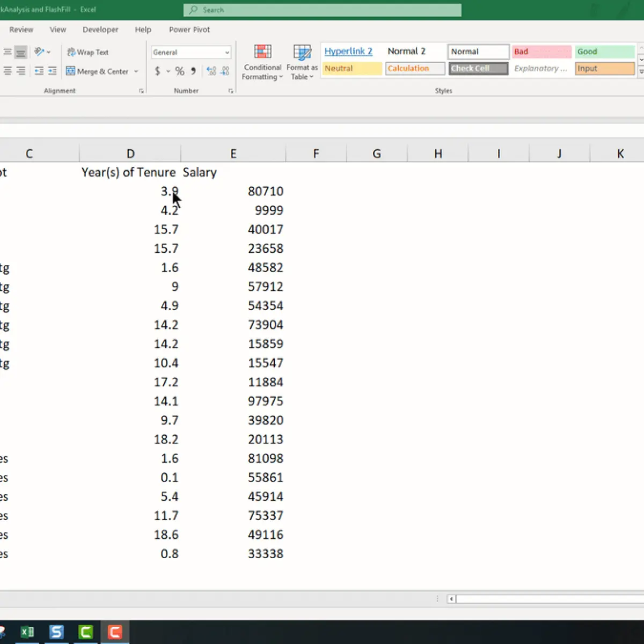Apply the Hyperlink 2 cell style
Screen dimensions: 644x644
coord(353,52)
